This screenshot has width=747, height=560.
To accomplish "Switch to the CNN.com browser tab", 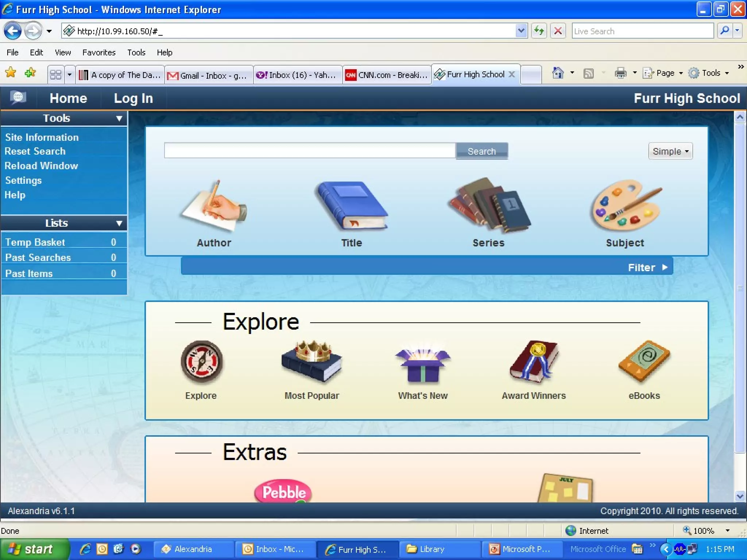I will [387, 75].
